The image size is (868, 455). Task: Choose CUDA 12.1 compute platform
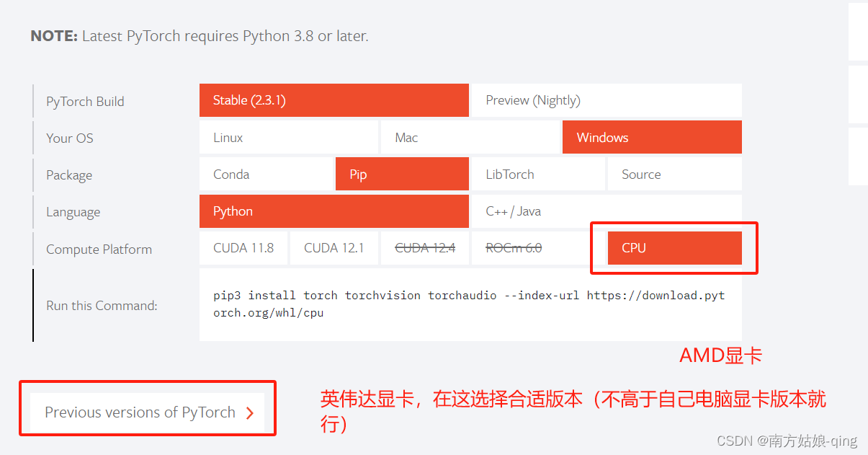[x=334, y=248]
